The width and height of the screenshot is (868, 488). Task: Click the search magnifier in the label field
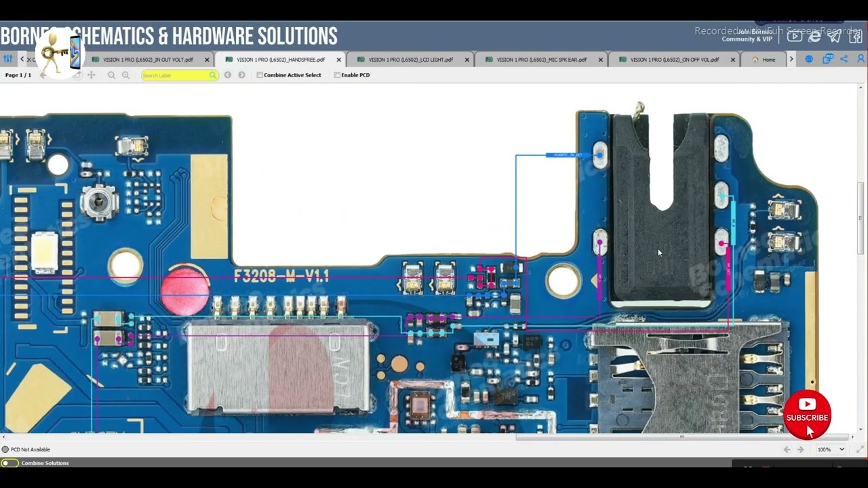click(x=213, y=75)
